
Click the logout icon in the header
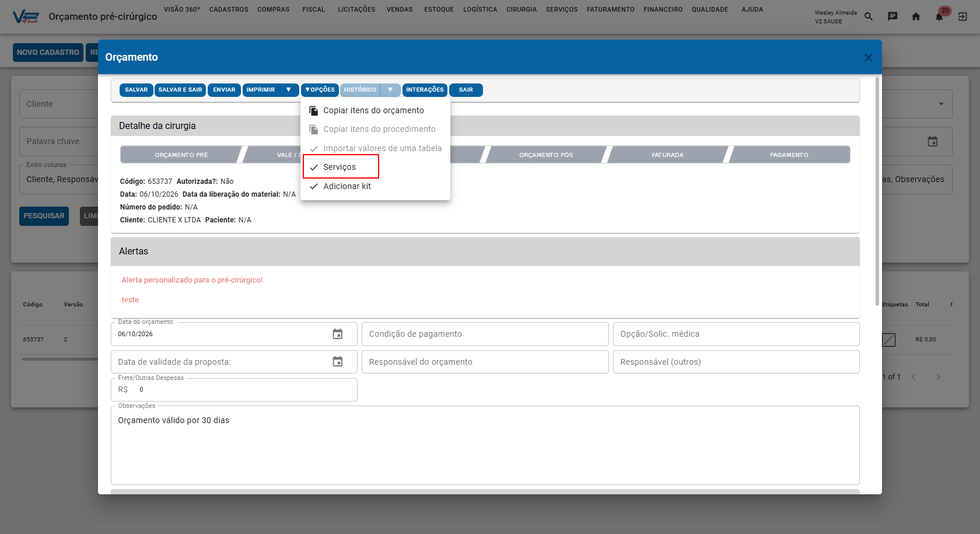pos(963,16)
